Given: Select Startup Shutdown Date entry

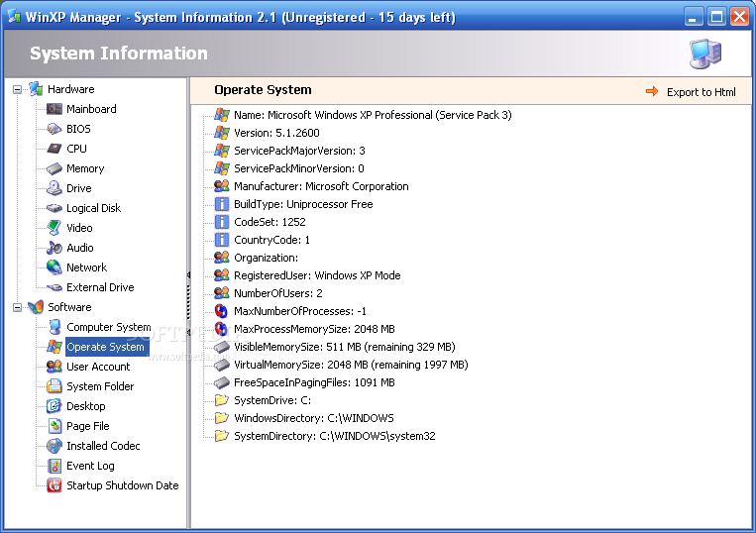Looking at the screenshot, I should pos(123,485).
